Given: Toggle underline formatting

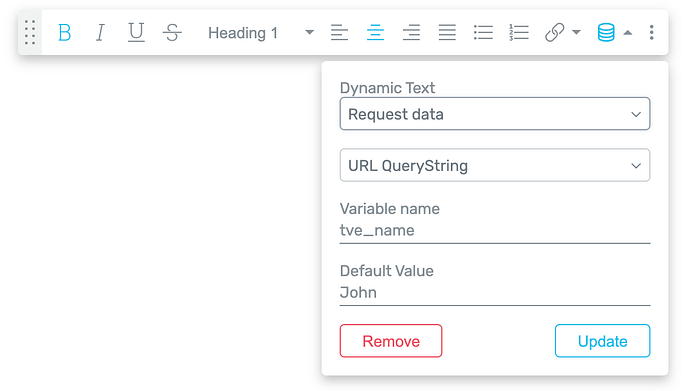Looking at the screenshot, I should pyautogui.click(x=136, y=32).
